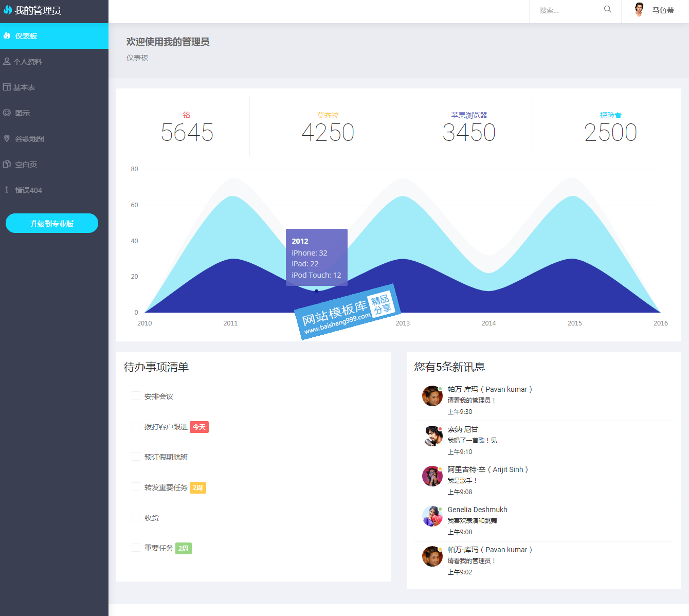This screenshot has width=689, height=616.
Task: Click the magnifier search icon
Action: coord(608,9)
